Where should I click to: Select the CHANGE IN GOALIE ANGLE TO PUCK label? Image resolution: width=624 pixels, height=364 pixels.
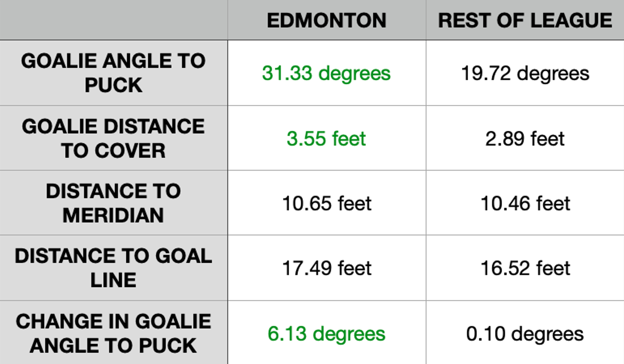point(114,333)
